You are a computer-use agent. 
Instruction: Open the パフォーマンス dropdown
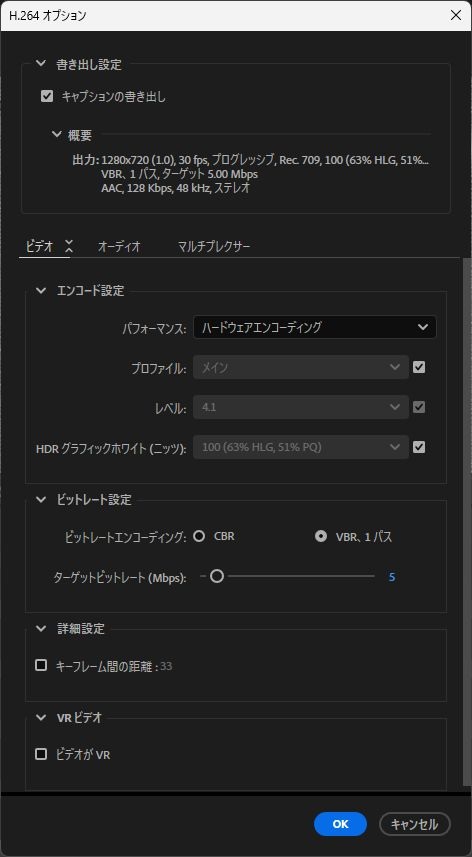[x=315, y=327]
